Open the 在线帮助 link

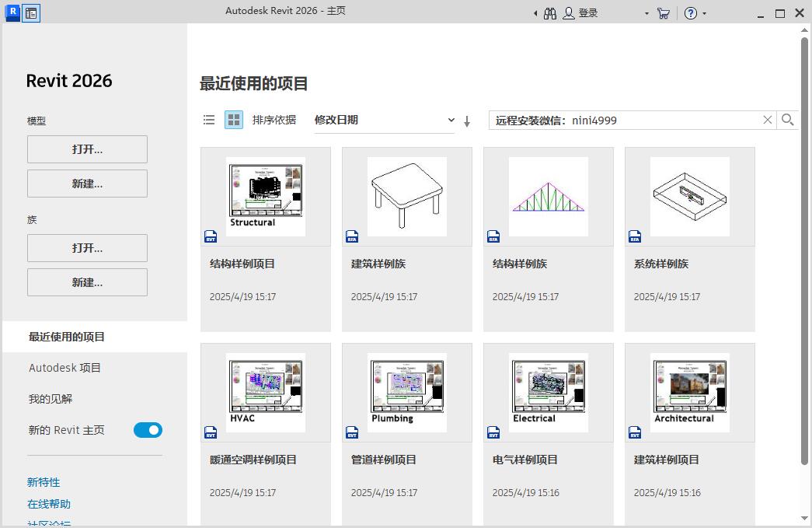point(49,504)
